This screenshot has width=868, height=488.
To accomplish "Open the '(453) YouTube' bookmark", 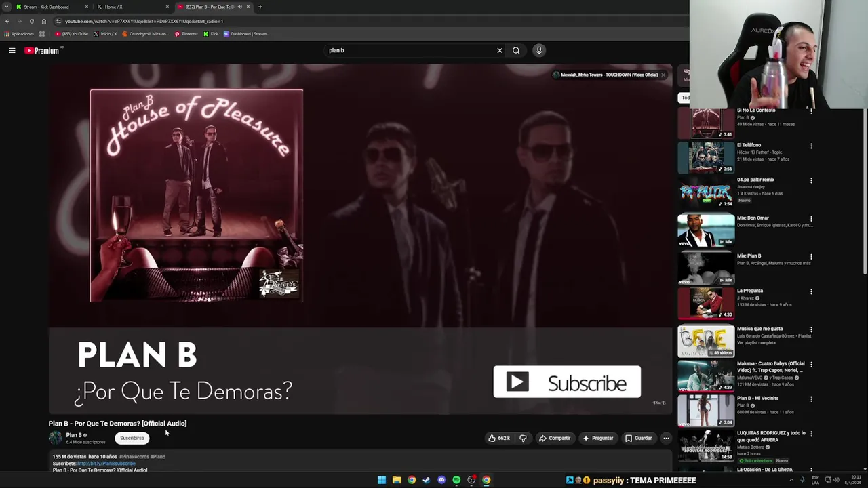I will [x=71, y=33].
